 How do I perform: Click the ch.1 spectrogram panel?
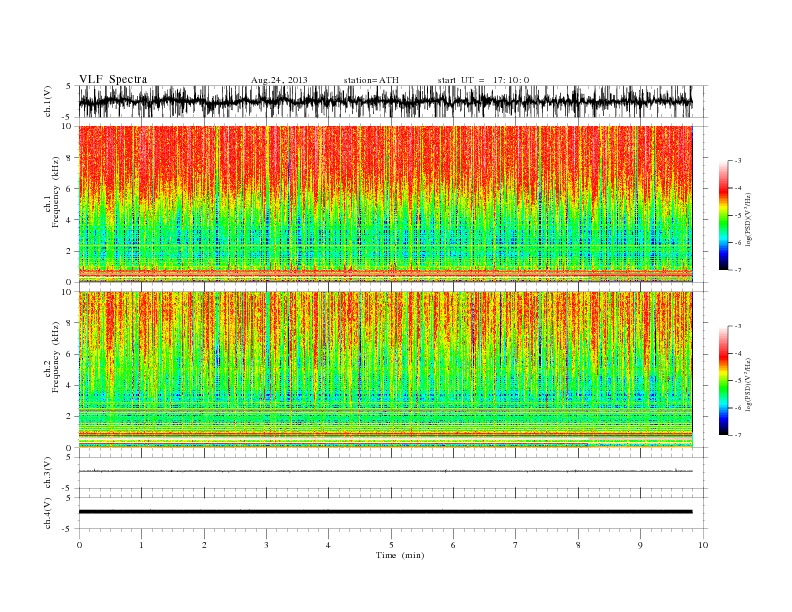tap(385, 204)
